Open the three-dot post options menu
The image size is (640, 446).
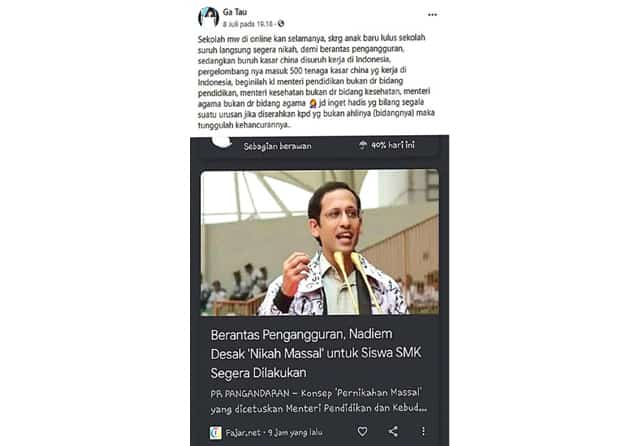pyautogui.click(x=432, y=15)
